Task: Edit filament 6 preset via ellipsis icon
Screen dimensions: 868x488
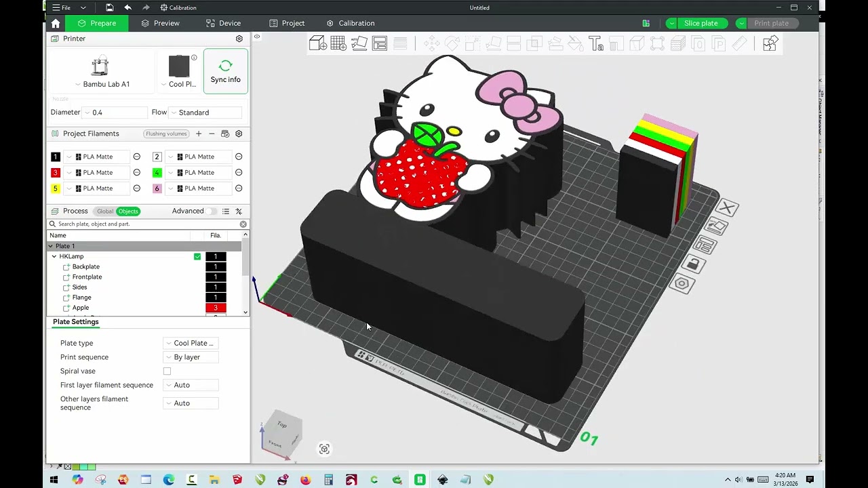Action: point(239,188)
